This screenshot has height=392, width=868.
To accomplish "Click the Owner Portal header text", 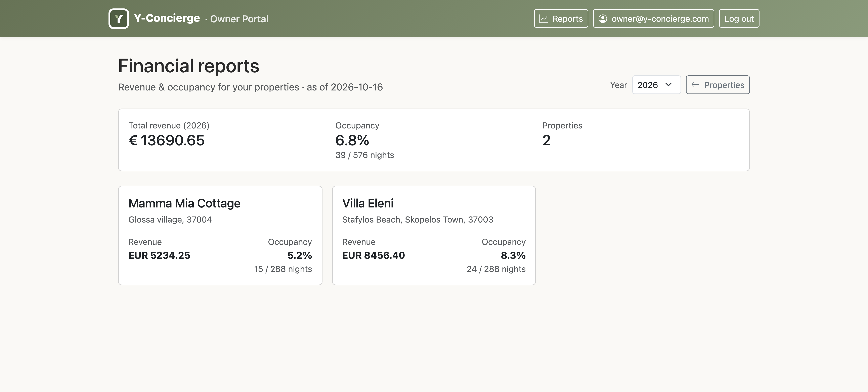I will pos(239,19).
